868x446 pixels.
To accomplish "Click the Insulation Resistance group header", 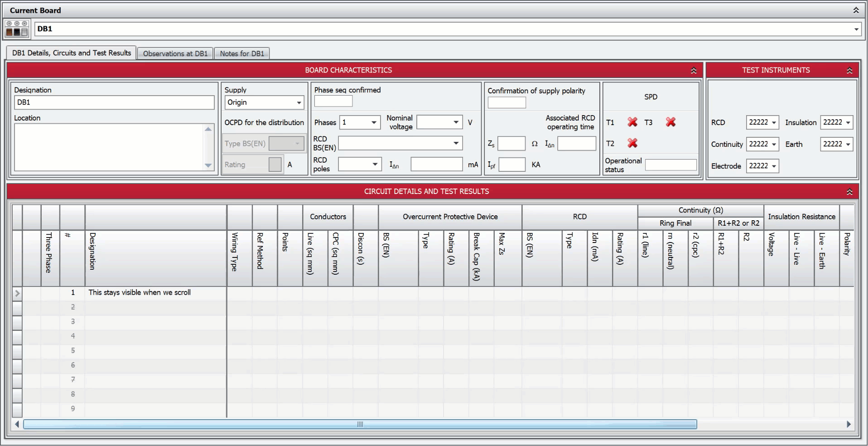I will [x=801, y=217].
